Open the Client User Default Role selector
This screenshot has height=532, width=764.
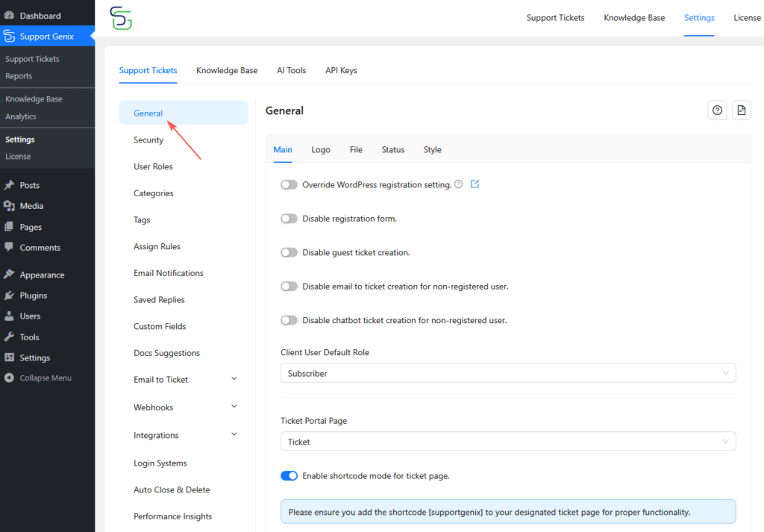(x=507, y=372)
